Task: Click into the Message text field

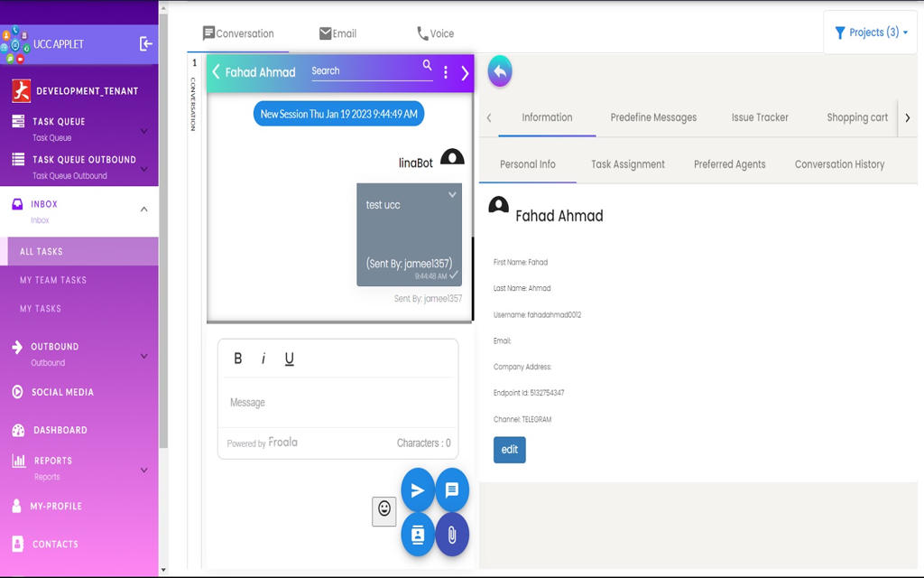Action: [337, 403]
